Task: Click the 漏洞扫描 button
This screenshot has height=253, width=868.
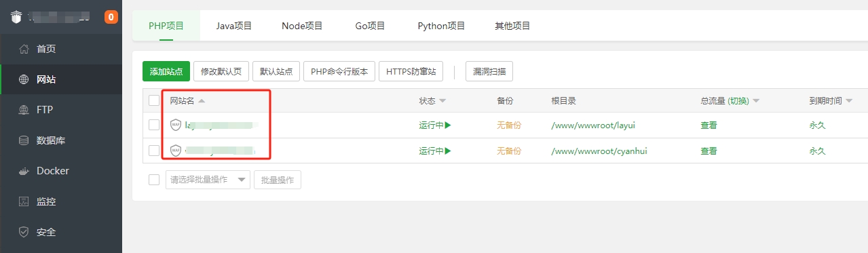Action: tap(489, 71)
